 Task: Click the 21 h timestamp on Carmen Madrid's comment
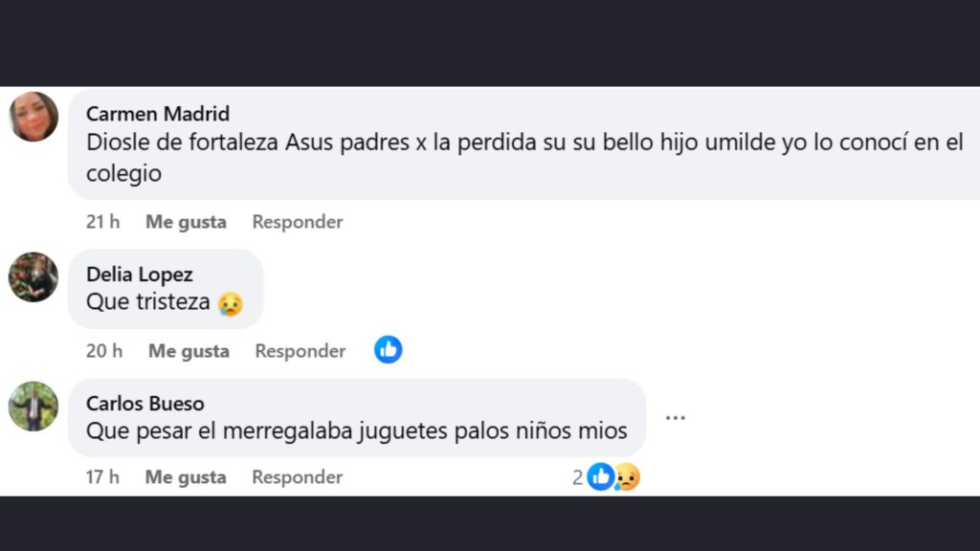click(102, 221)
